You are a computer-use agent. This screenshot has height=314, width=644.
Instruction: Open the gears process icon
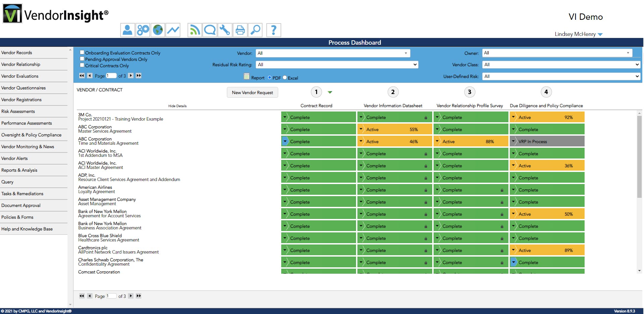[x=143, y=30]
